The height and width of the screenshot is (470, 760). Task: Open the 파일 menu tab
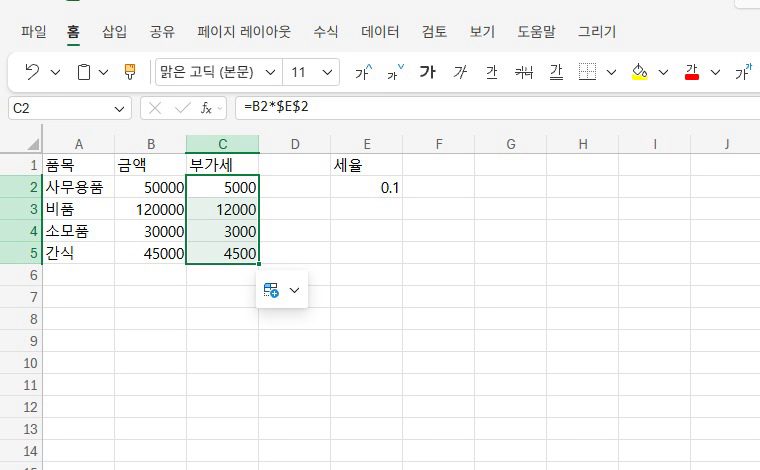(x=33, y=32)
